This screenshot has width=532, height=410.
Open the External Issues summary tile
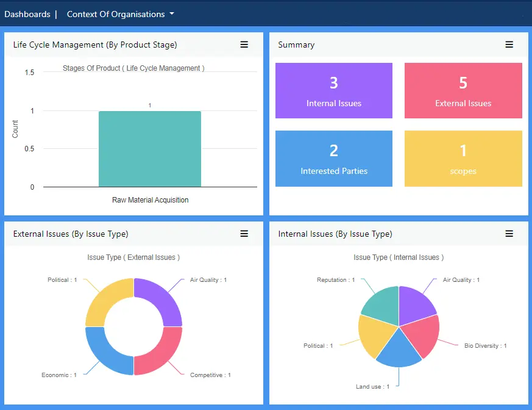coord(463,90)
